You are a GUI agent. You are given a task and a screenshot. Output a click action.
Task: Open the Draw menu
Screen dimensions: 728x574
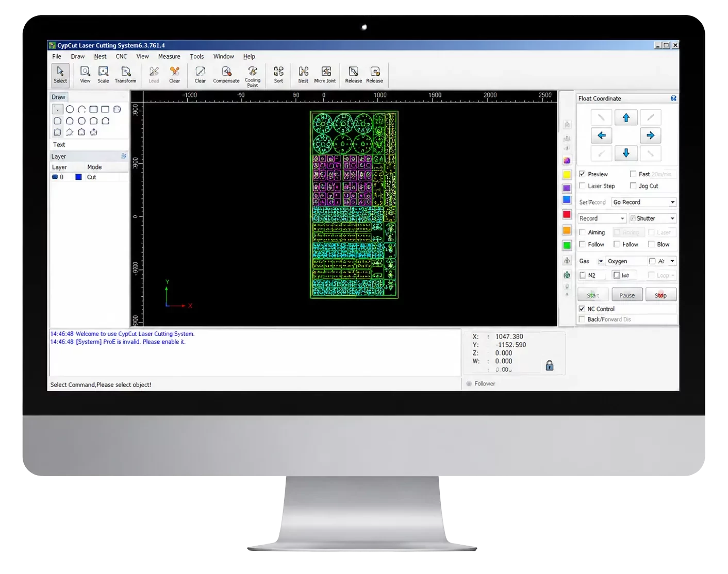click(78, 57)
